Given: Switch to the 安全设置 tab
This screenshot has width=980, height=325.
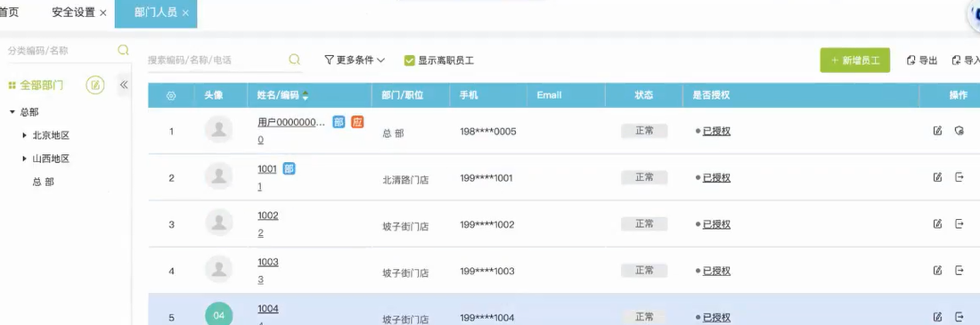Looking at the screenshot, I should click(x=73, y=12).
